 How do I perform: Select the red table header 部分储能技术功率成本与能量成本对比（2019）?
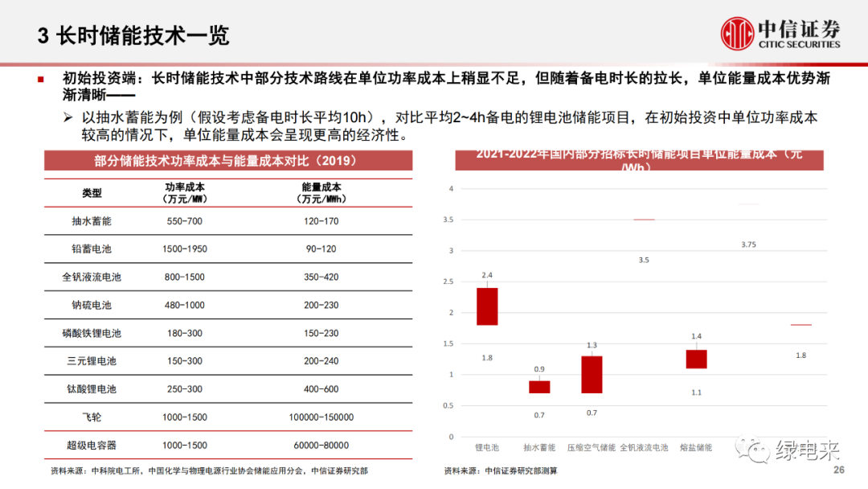point(228,161)
